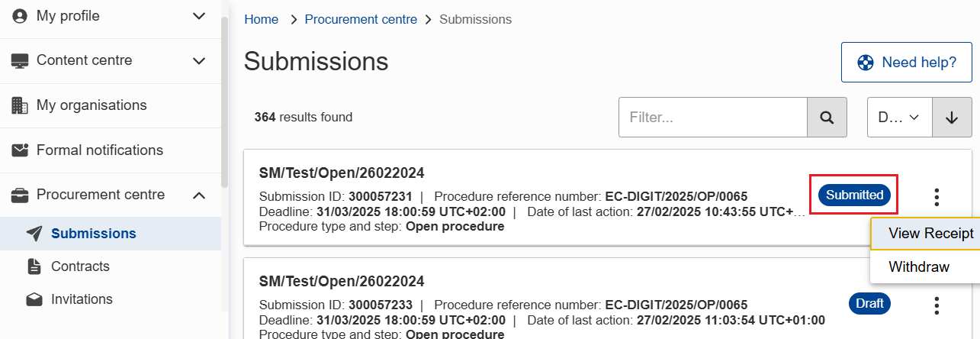Collapse the Procurement centre section
980x339 pixels.
tap(199, 195)
